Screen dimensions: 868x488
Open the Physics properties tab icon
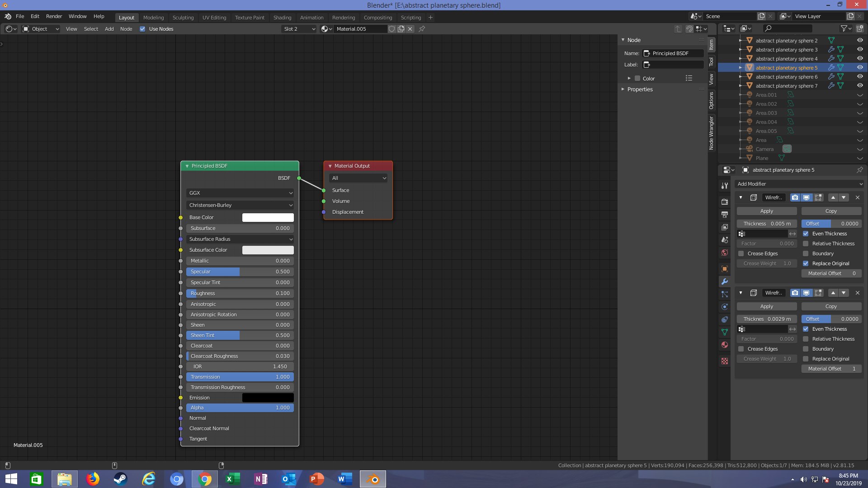click(725, 307)
